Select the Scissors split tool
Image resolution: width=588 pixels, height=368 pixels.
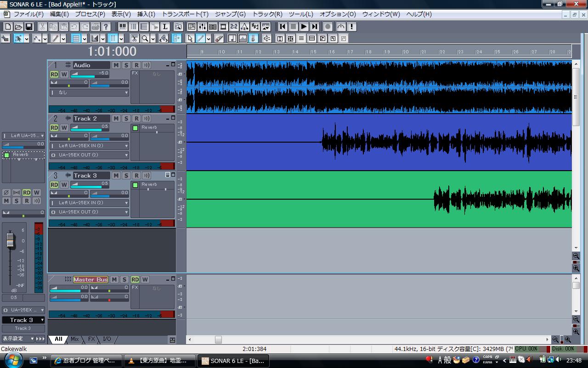pos(134,39)
